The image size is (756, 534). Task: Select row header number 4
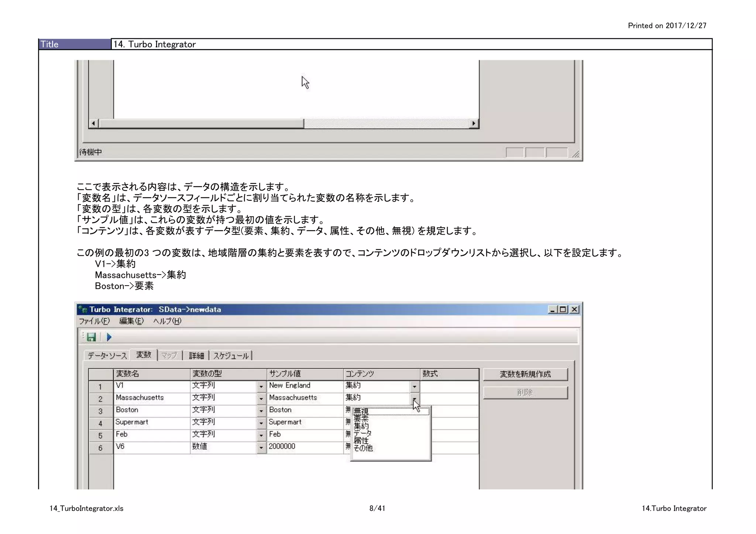pos(100,423)
